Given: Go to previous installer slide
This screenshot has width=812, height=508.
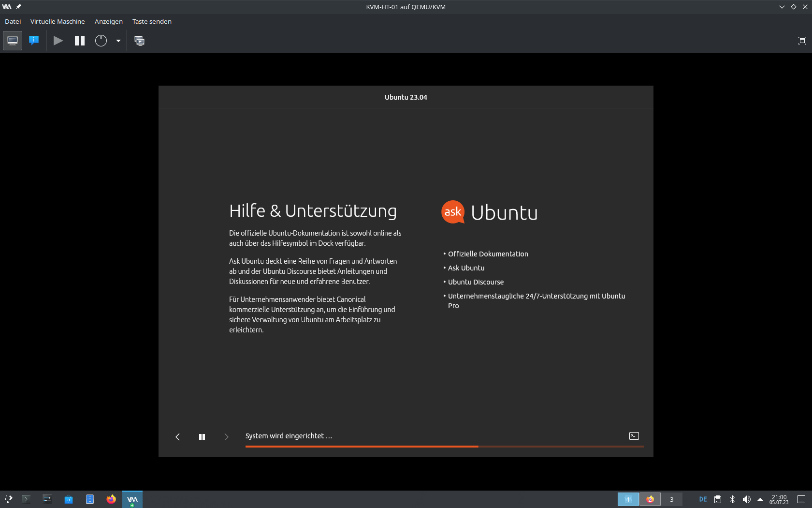Looking at the screenshot, I should [178, 437].
